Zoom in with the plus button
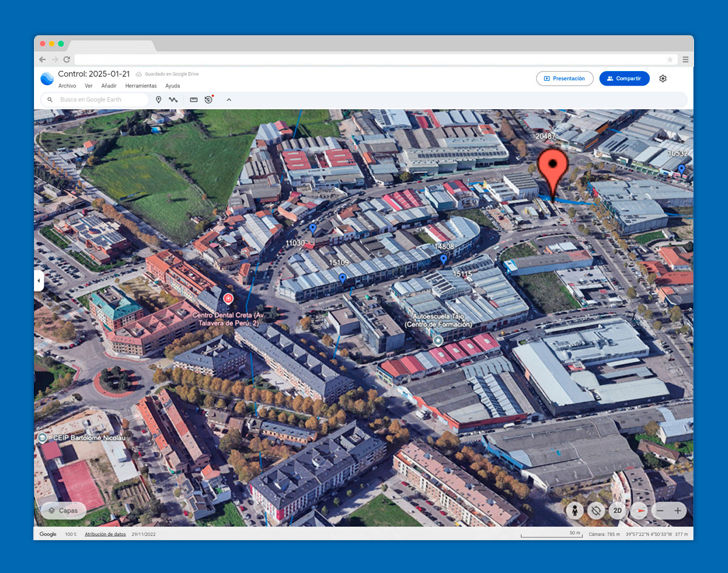This screenshot has width=728, height=573. (678, 510)
